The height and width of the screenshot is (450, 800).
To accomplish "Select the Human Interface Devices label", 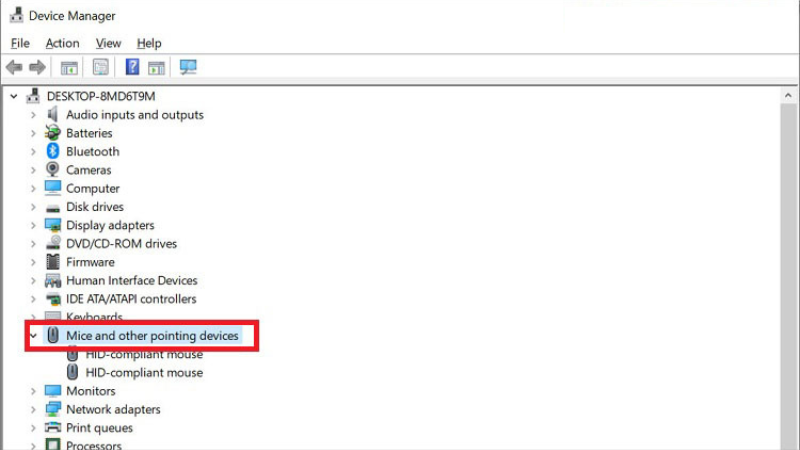I will click(132, 280).
